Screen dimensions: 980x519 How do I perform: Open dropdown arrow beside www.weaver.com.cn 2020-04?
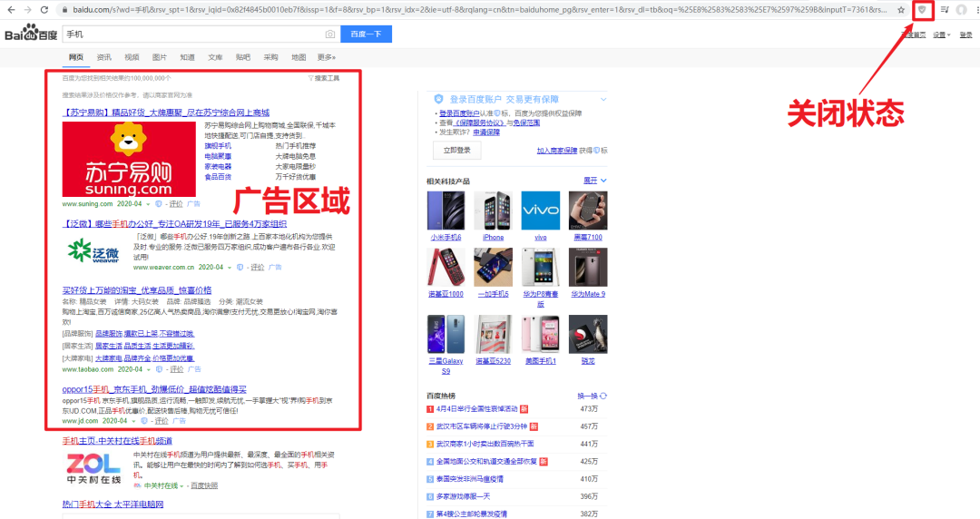230,268
